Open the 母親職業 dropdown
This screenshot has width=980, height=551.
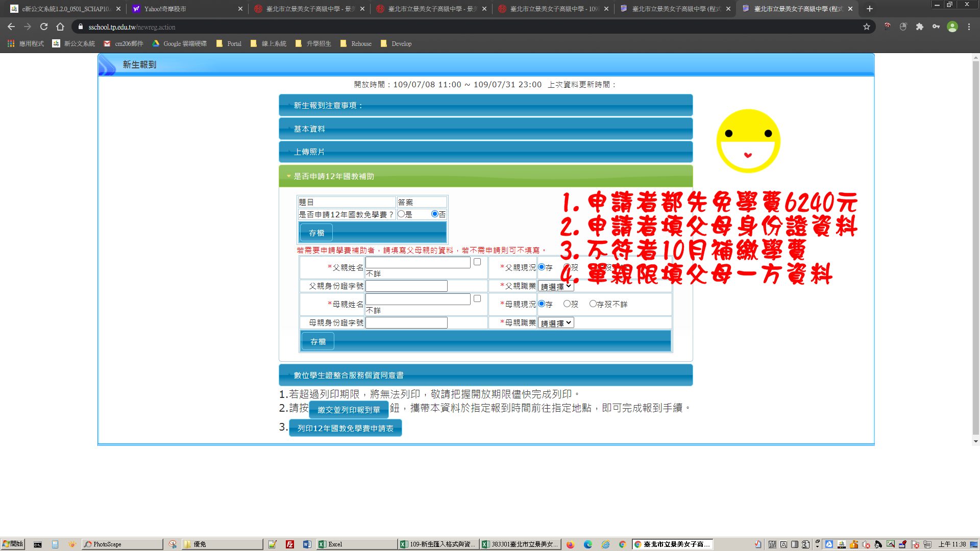[x=556, y=323]
